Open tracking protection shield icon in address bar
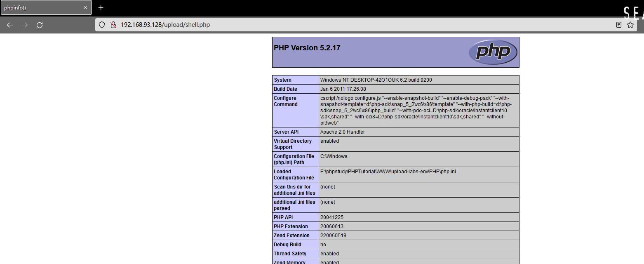This screenshot has width=644, height=264. [x=102, y=25]
